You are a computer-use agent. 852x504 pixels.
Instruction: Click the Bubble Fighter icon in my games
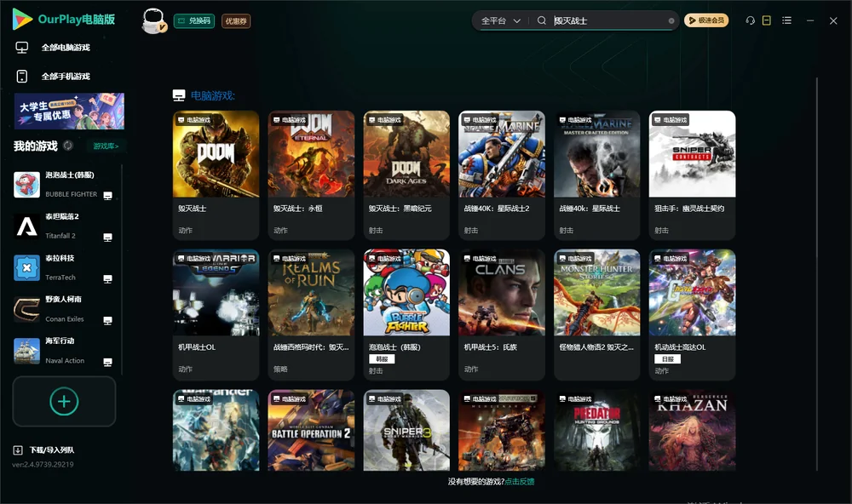[x=26, y=185]
